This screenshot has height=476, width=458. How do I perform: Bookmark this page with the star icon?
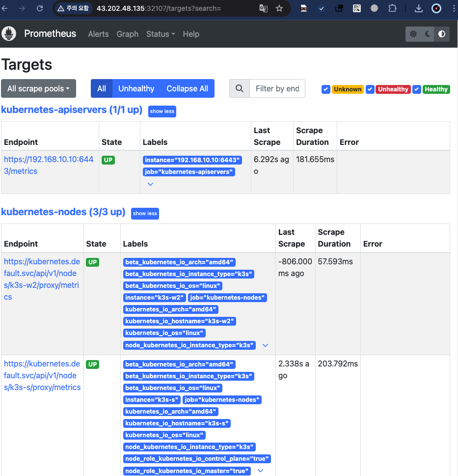click(x=279, y=8)
